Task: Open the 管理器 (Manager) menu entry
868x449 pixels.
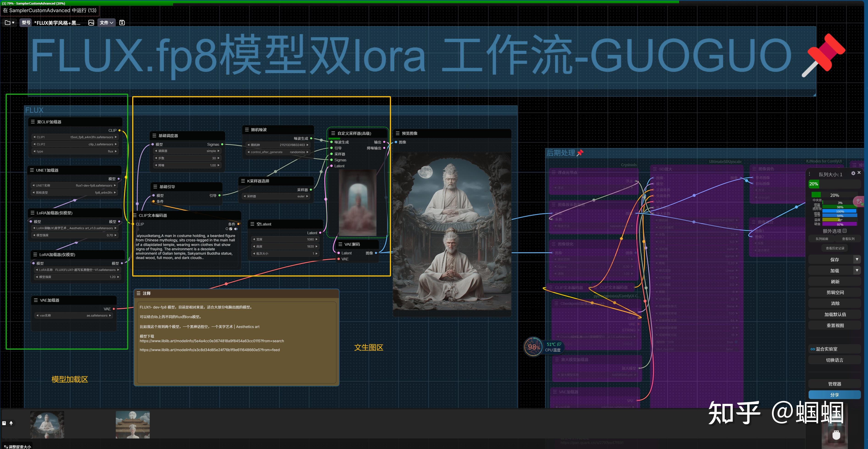Action: click(x=834, y=384)
